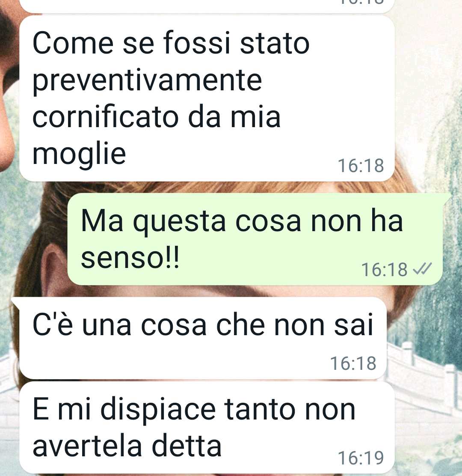Tap the word "preventivamente" in the first message
Viewport: 462px width, 476px height.
coord(147,81)
